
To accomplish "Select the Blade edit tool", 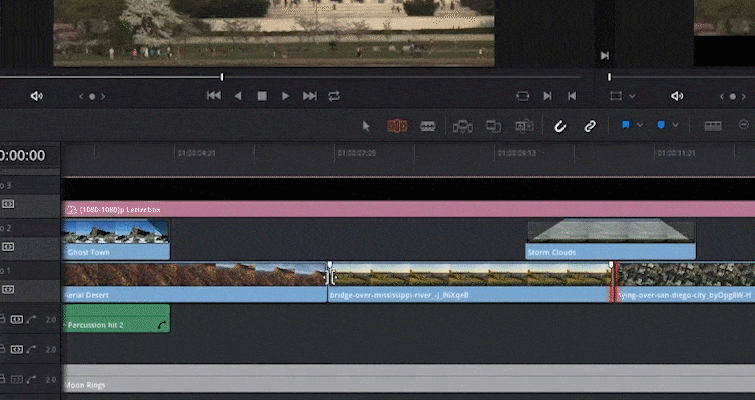I will tap(428, 126).
